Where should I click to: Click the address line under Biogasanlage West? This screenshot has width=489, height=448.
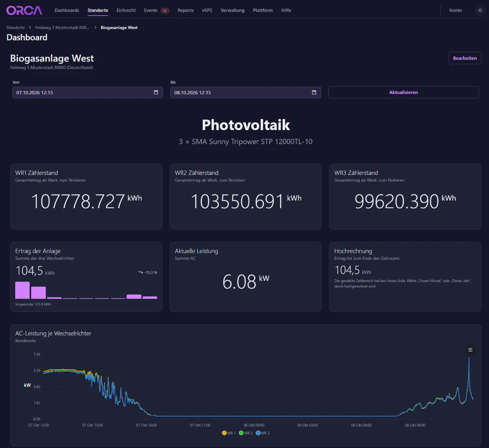click(51, 67)
